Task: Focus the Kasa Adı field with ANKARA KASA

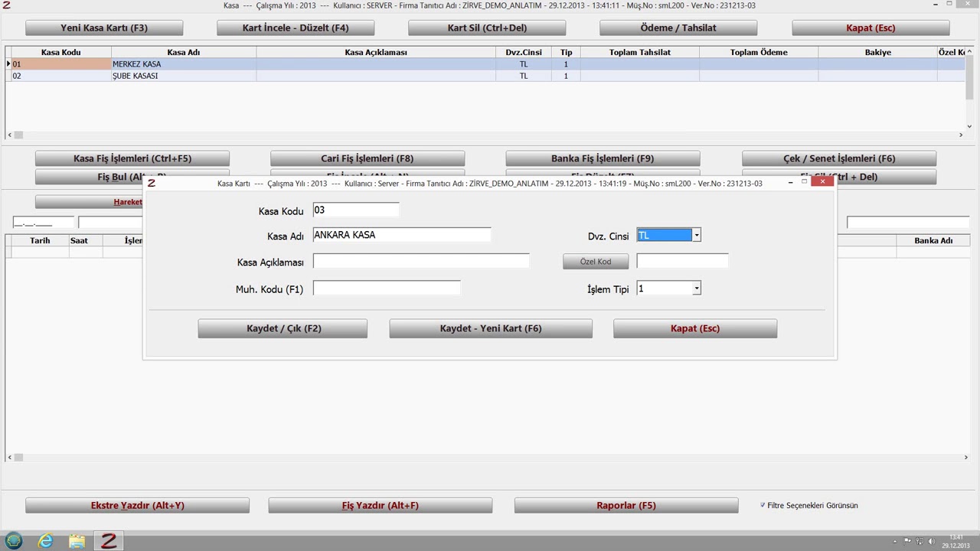Action: [x=402, y=235]
